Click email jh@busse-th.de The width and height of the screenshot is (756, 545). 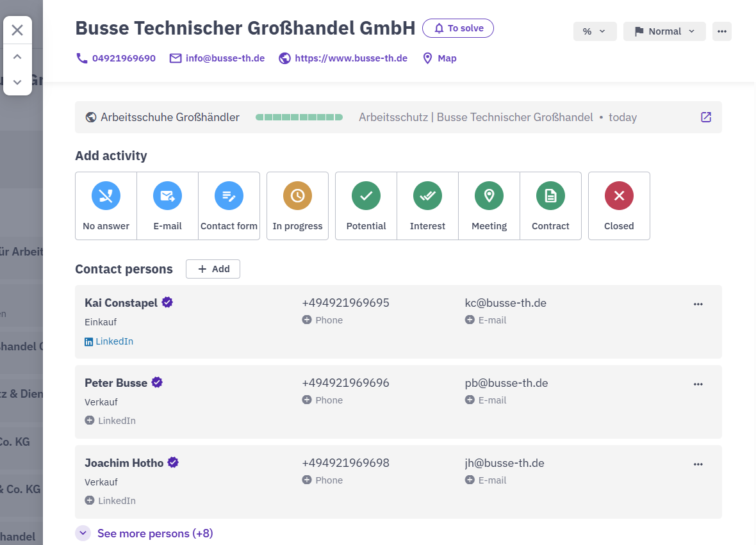click(x=505, y=463)
